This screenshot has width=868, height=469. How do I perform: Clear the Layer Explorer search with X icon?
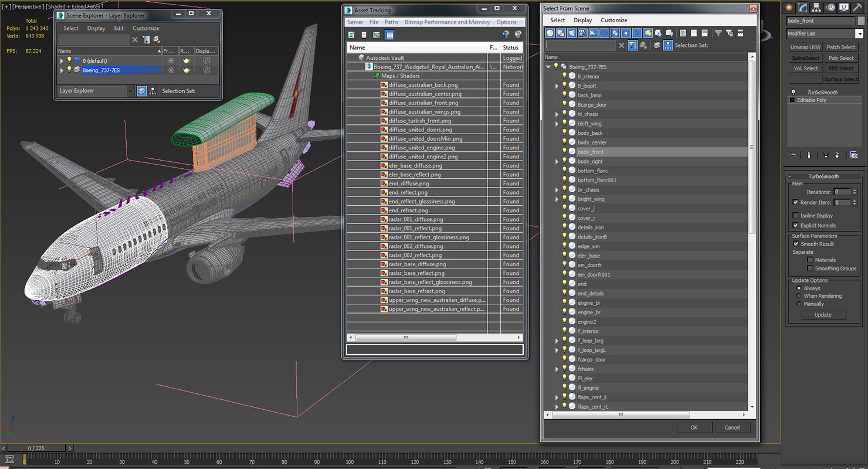[135, 40]
